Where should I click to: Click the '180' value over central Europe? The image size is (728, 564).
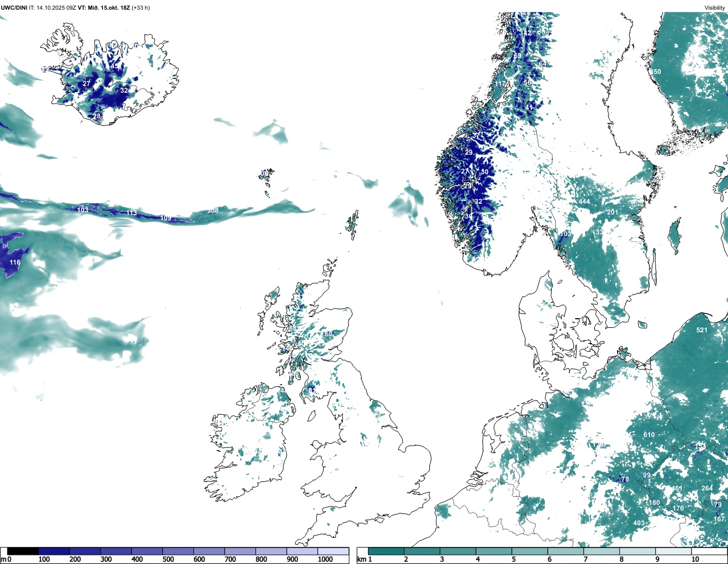[655, 503]
